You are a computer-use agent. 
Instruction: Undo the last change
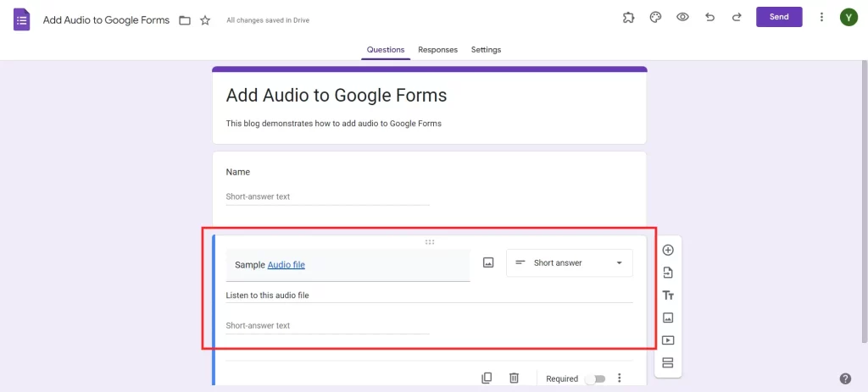(x=709, y=17)
